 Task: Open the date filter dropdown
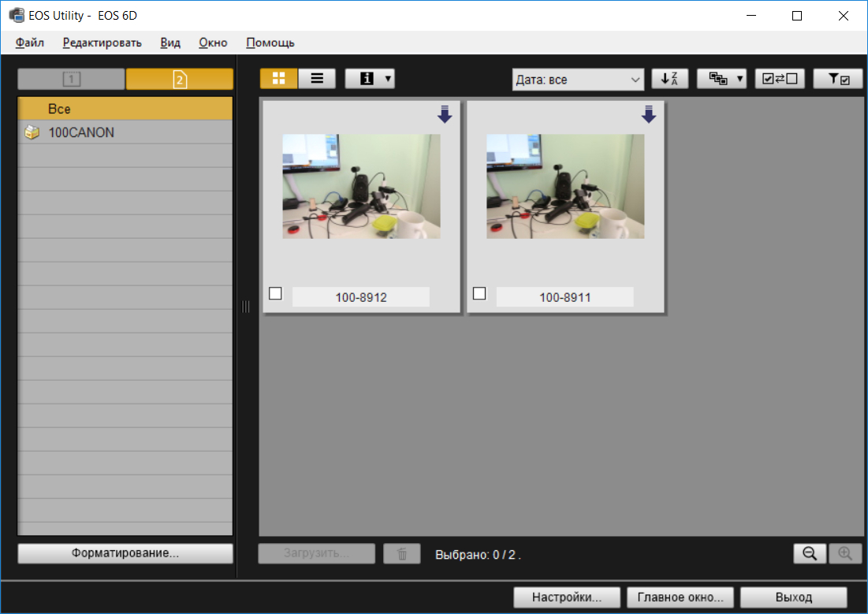click(x=579, y=80)
